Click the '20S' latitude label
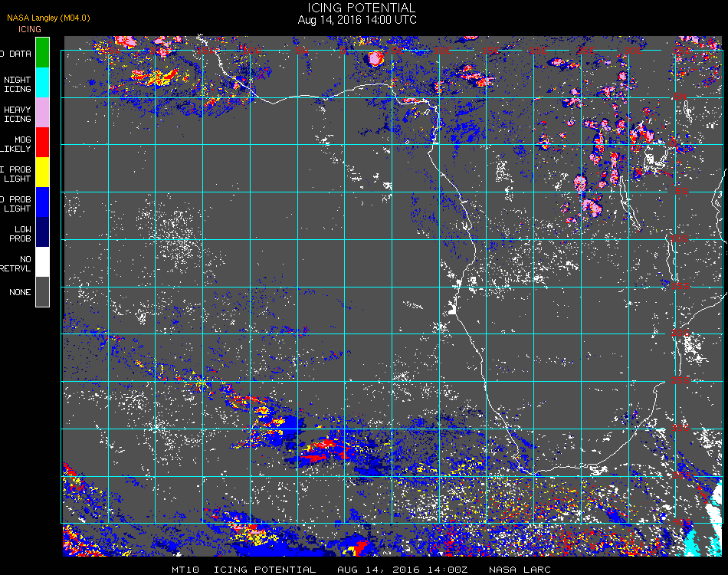The height and width of the screenshot is (575, 728). click(680, 333)
